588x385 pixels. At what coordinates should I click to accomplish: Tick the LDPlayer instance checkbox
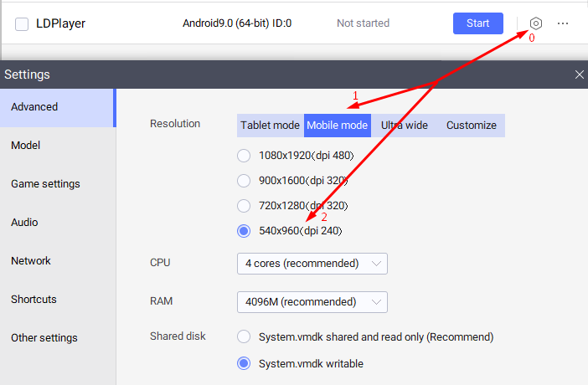click(23, 23)
